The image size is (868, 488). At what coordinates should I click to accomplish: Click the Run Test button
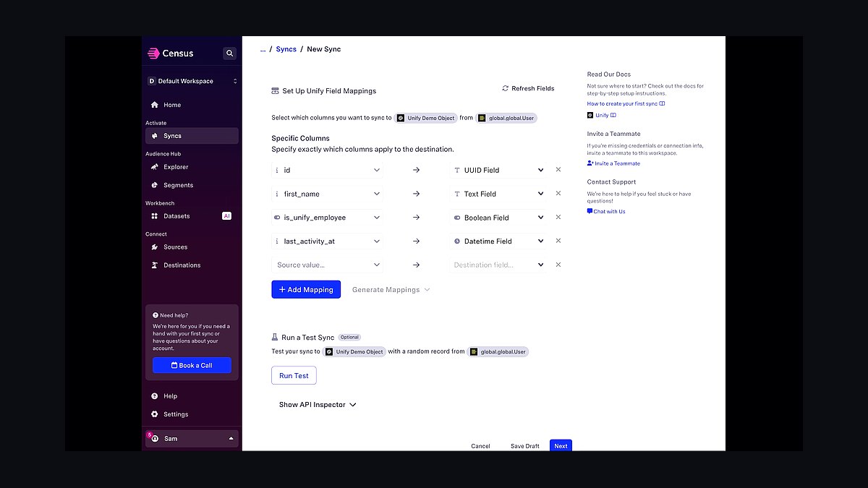(294, 376)
